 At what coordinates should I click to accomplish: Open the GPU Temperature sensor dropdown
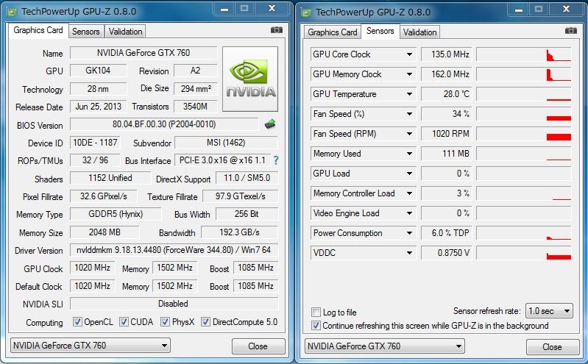tap(409, 94)
